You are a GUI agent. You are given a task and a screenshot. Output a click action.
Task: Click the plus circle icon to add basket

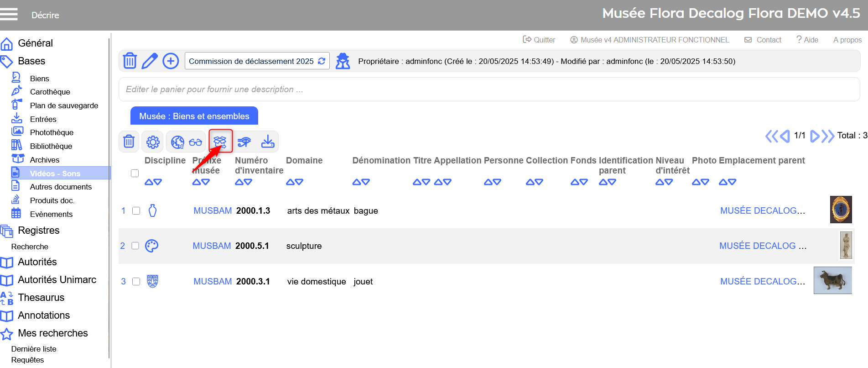[171, 61]
